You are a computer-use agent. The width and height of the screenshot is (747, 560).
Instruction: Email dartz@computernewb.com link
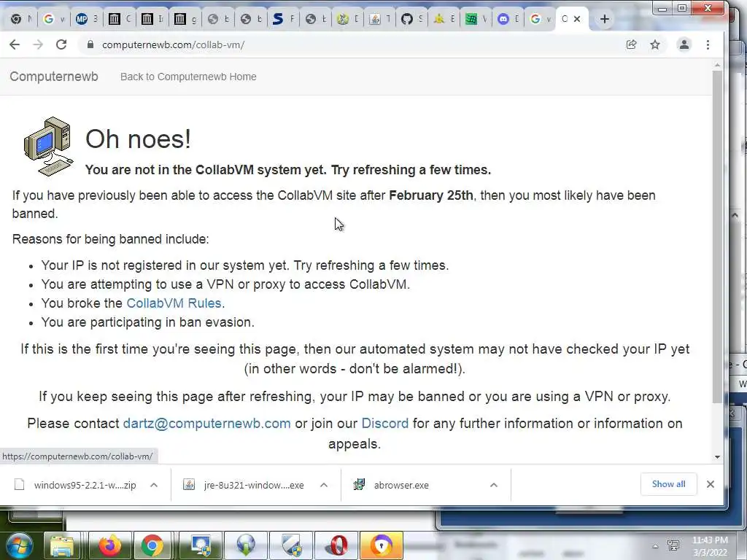(206, 424)
